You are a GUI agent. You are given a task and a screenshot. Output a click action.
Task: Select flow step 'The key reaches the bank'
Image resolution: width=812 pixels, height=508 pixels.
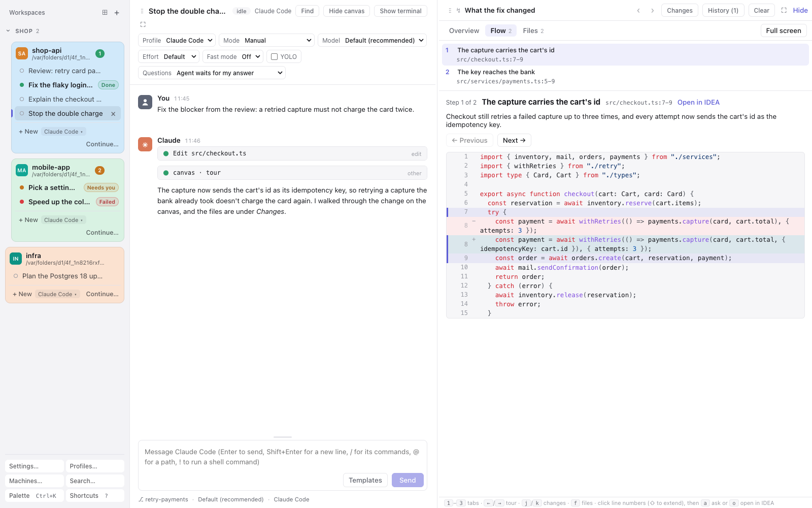(625, 77)
